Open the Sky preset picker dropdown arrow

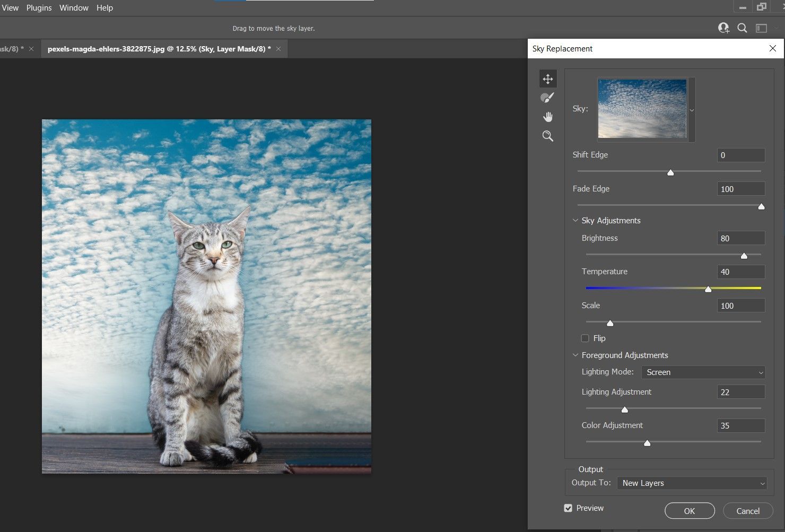click(692, 110)
